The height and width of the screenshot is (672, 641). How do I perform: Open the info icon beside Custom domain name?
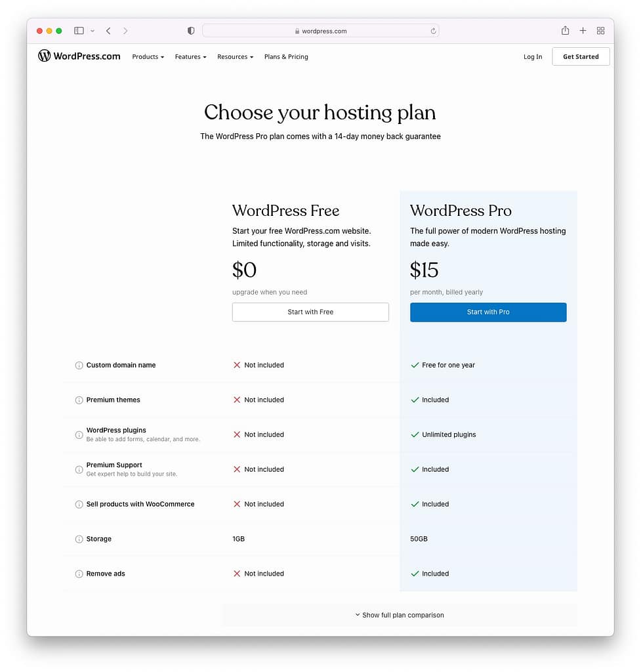79,365
